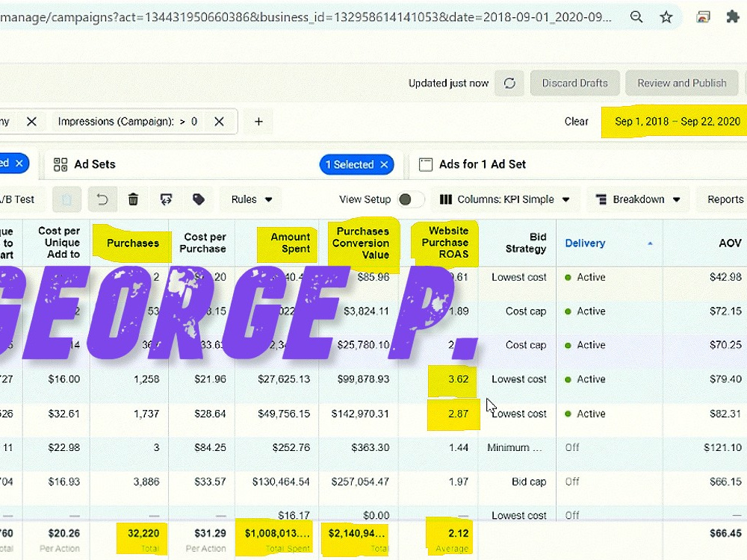Delete selection with the trash icon
This screenshot has width=747, height=560.
coord(134,199)
